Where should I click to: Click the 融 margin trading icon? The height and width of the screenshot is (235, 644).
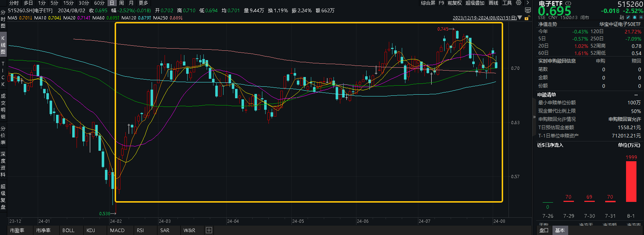click(622, 17)
